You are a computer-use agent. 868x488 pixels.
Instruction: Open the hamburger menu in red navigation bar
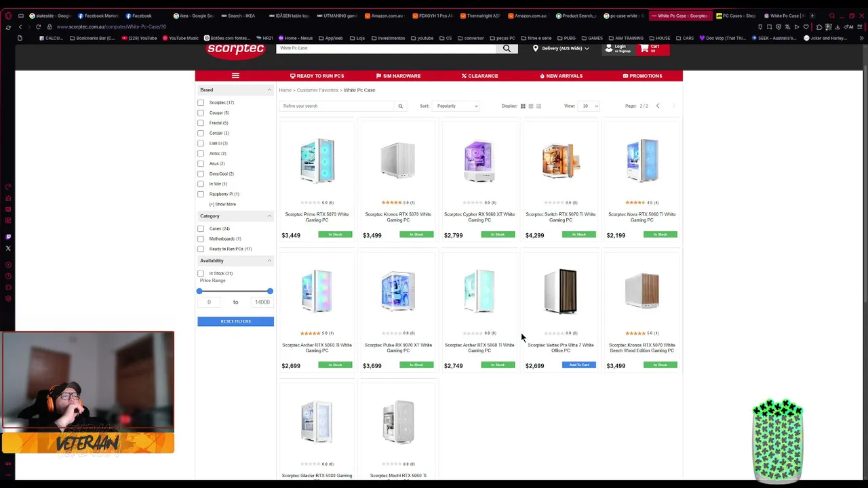[x=235, y=76]
